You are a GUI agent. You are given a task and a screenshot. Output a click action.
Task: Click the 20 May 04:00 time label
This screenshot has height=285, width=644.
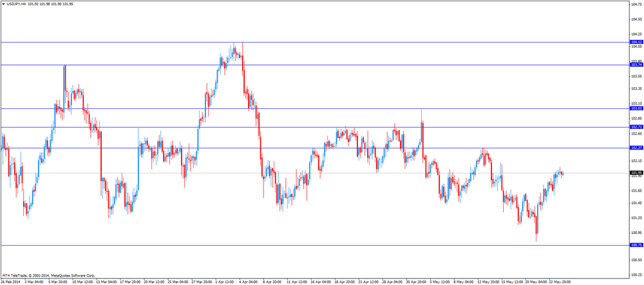tap(535, 282)
